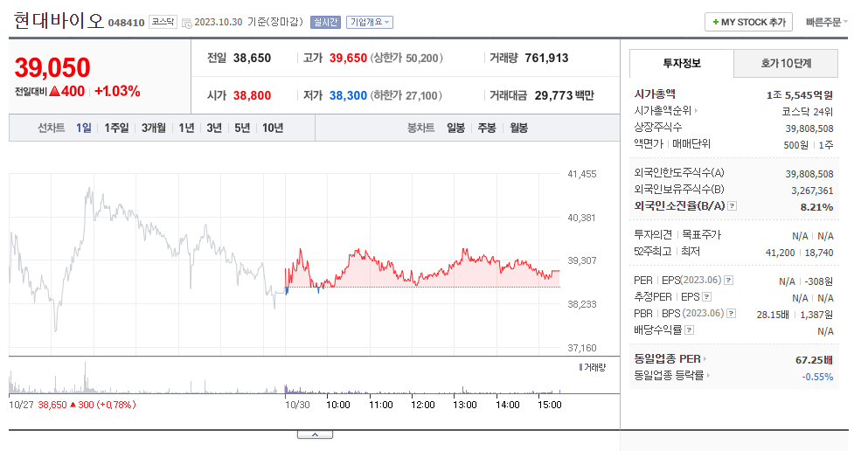Click the sector change value -0.55%
The height and width of the screenshot is (451, 868).
(x=817, y=377)
